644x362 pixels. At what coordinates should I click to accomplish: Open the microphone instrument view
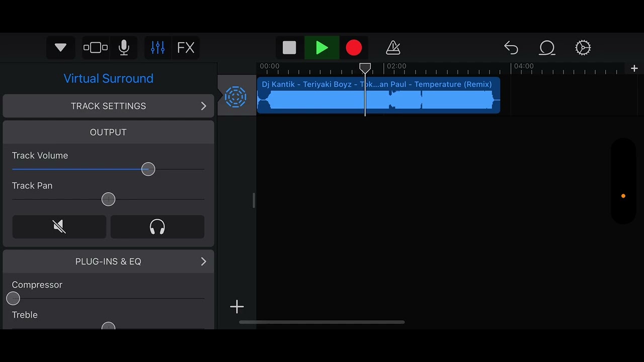tap(124, 48)
